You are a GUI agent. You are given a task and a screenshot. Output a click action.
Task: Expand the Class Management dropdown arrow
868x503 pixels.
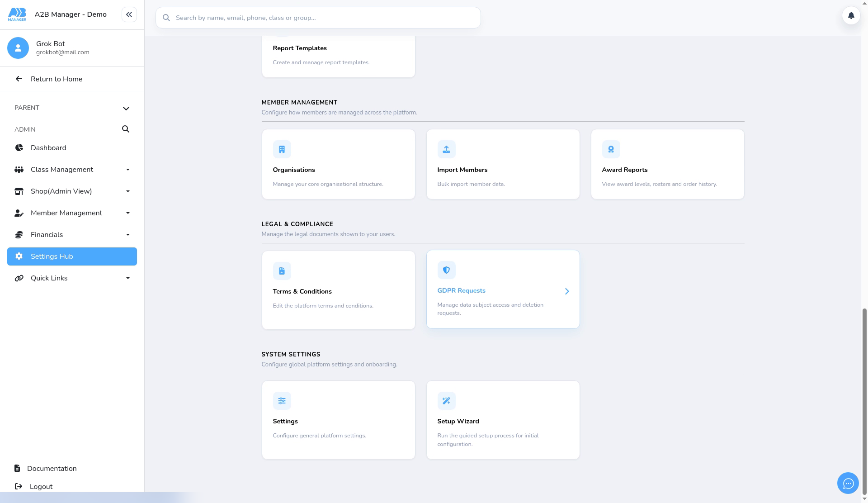[x=128, y=170]
